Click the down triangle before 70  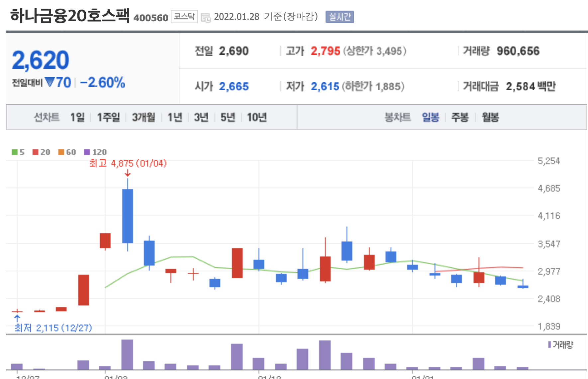pos(50,82)
